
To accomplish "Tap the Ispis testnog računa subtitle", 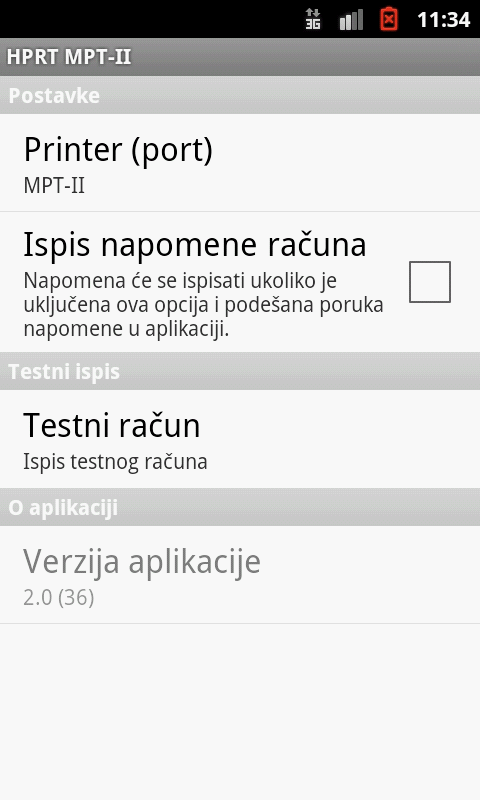I will tap(115, 462).
